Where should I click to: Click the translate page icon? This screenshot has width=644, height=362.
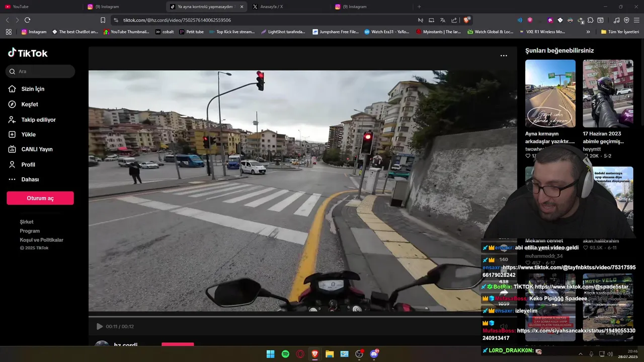point(442,20)
